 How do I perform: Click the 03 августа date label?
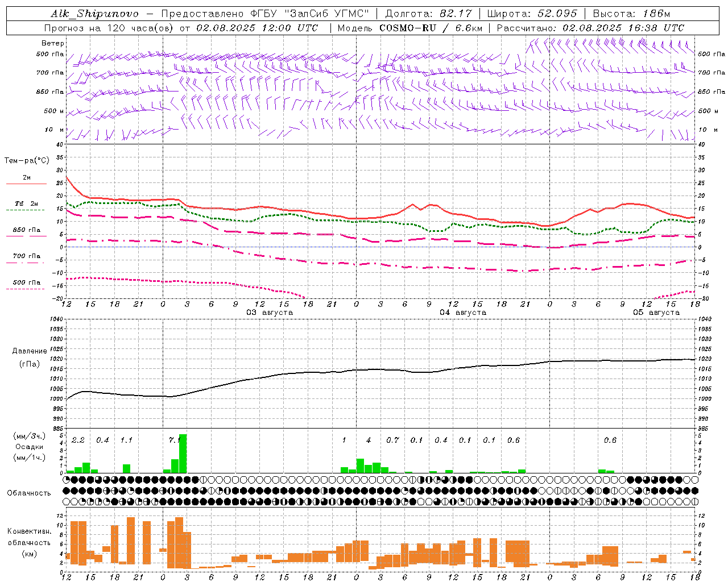tap(270, 313)
